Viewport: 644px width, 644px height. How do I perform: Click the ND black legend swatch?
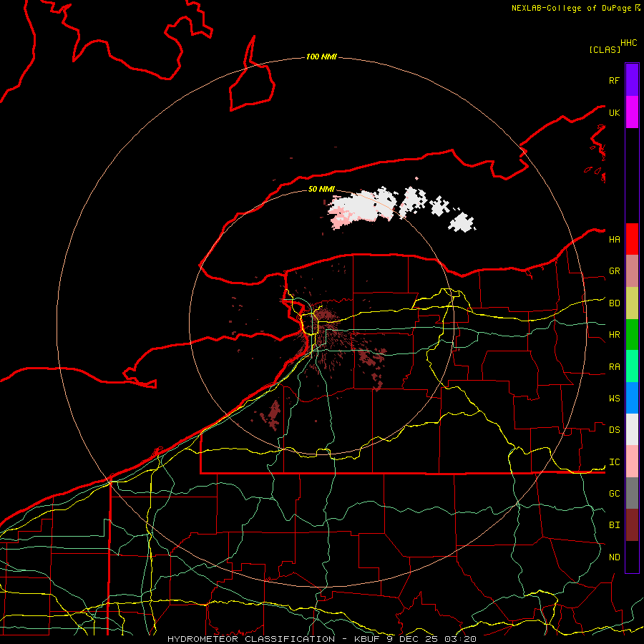[x=632, y=557]
